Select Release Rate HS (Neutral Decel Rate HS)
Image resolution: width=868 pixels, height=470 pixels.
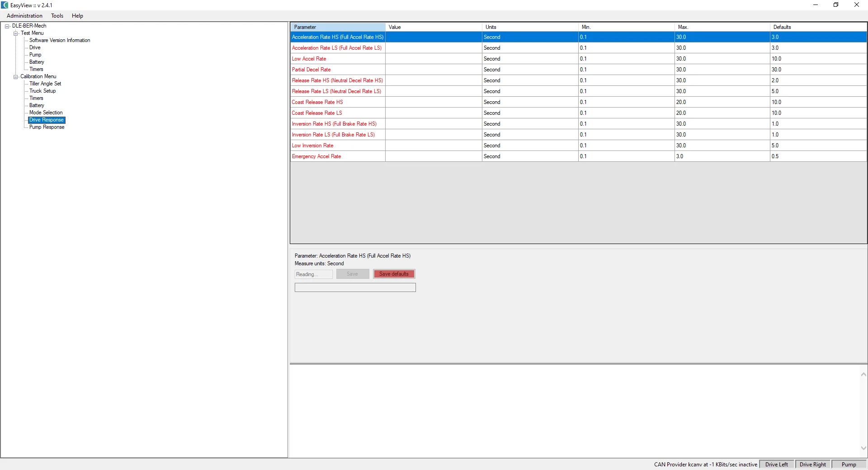point(338,80)
